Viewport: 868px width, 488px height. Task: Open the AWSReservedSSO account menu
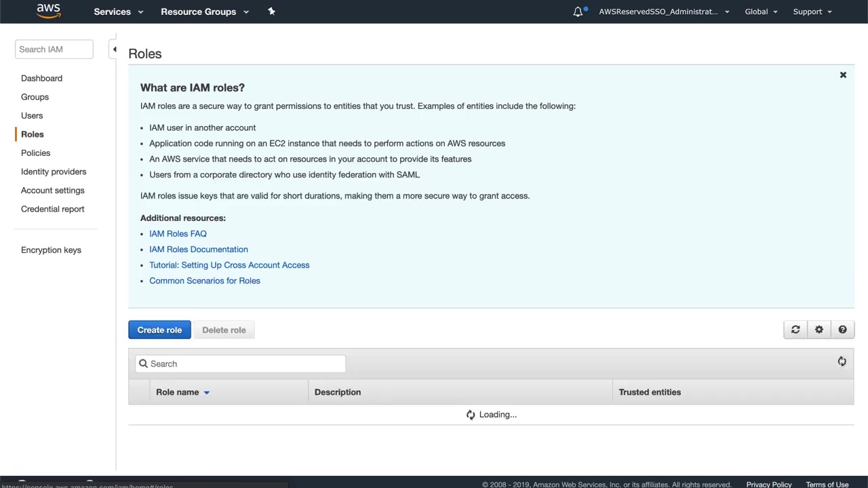tap(663, 12)
